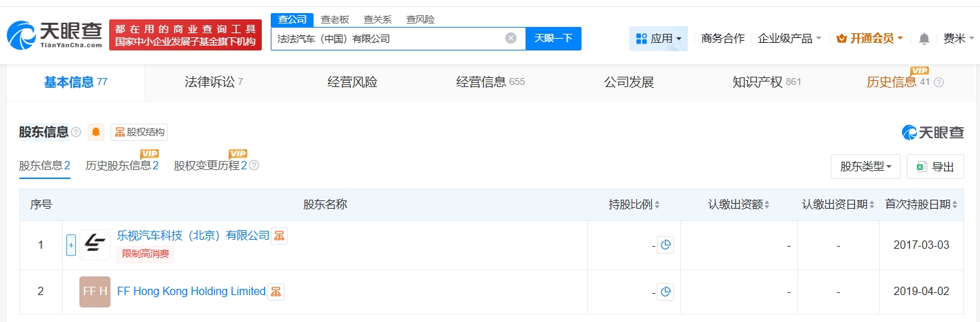Click the date 2017-03-03
Screen dimensions: 980x322
[921, 245]
